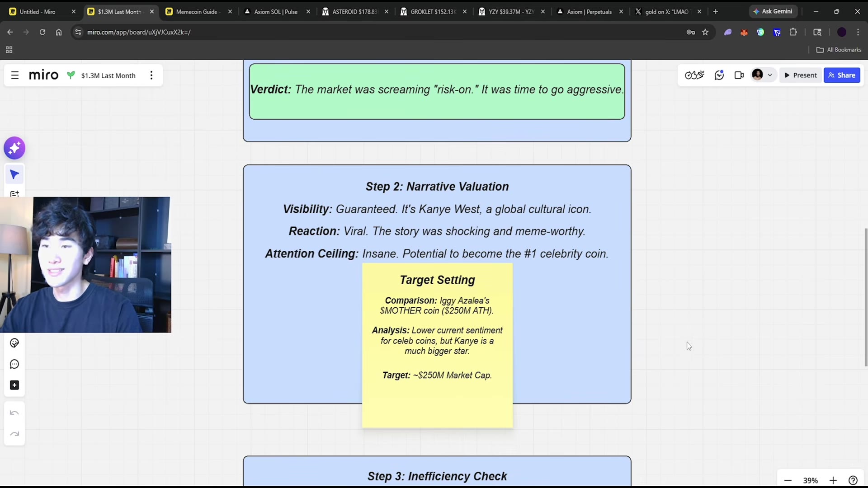Click the blue Share button
Image resolution: width=868 pixels, height=488 pixels.
[x=842, y=75]
